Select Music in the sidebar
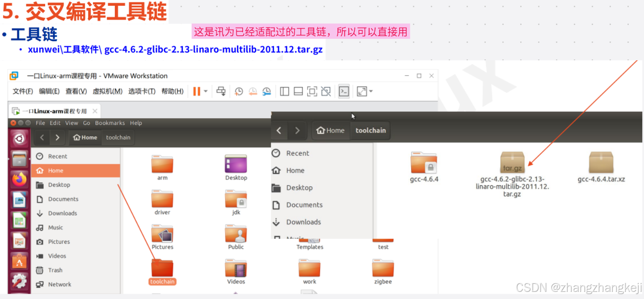The width and height of the screenshot is (644, 299). 76,227
